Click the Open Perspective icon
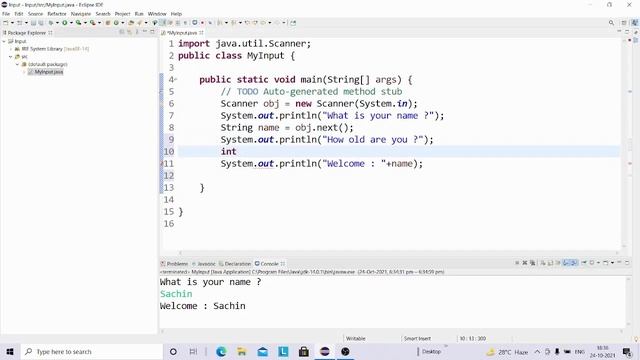The width and height of the screenshot is (640, 360). pos(624,23)
